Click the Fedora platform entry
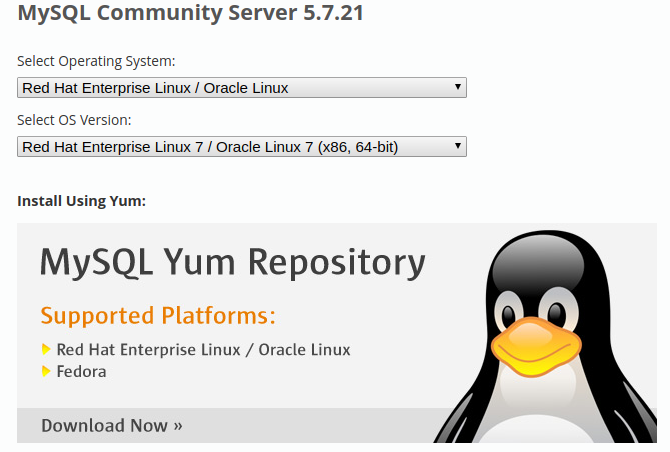Viewport: 670px width, 452px height. point(81,371)
